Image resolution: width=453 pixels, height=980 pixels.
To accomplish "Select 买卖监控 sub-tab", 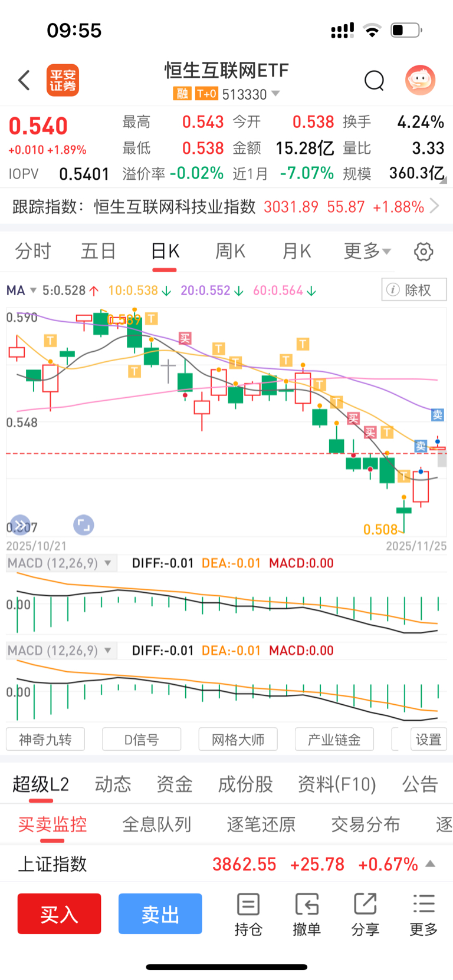I will click(52, 824).
